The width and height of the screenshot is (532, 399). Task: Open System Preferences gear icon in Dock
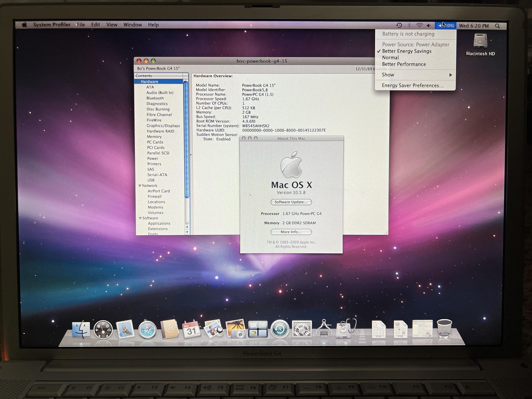click(302, 329)
